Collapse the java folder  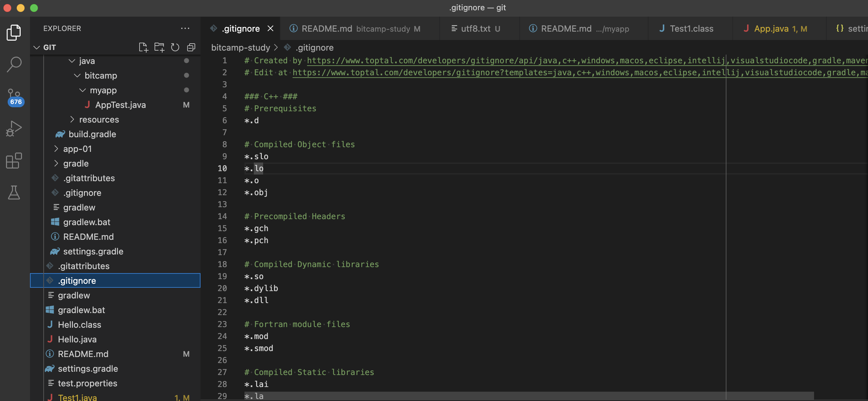[72, 61]
